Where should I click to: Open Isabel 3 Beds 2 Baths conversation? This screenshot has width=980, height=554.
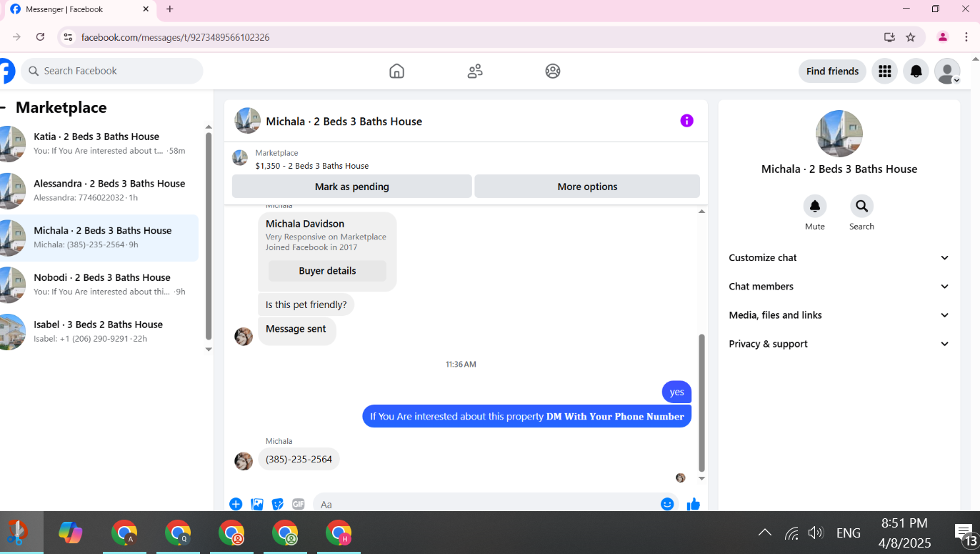point(99,332)
